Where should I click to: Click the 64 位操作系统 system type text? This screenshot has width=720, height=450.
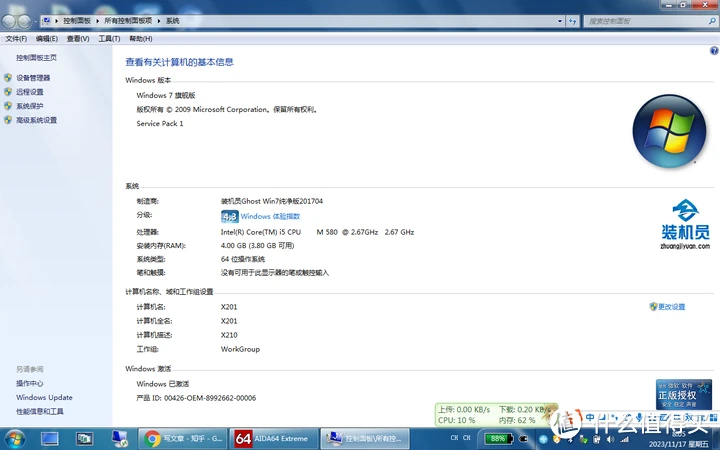[243, 259]
